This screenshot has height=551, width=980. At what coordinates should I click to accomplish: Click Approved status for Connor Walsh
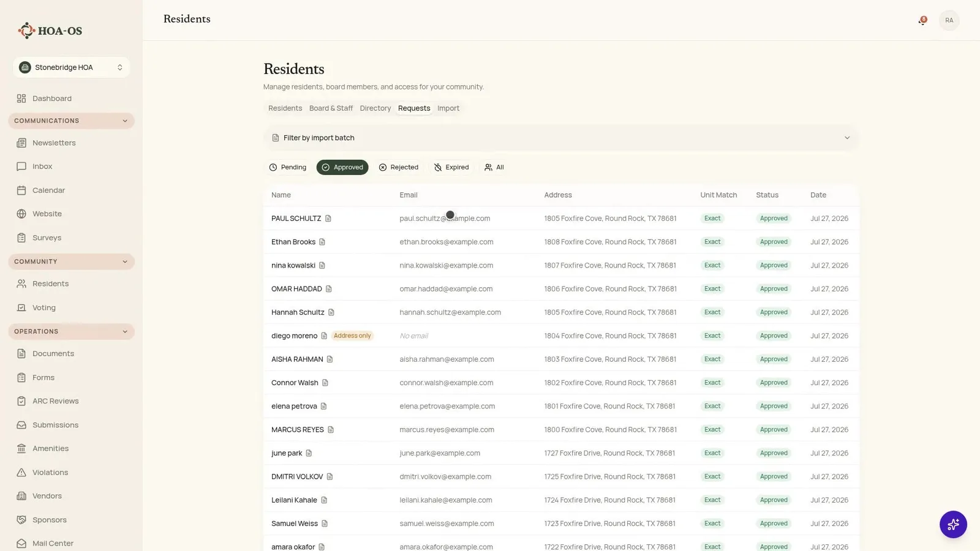(x=774, y=383)
